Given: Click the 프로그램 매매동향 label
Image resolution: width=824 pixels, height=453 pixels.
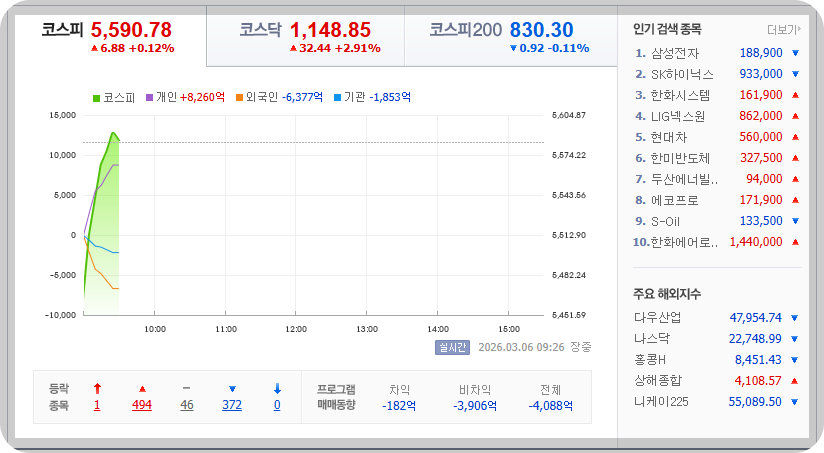Looking at the screenshot, I should pos(336,397).
